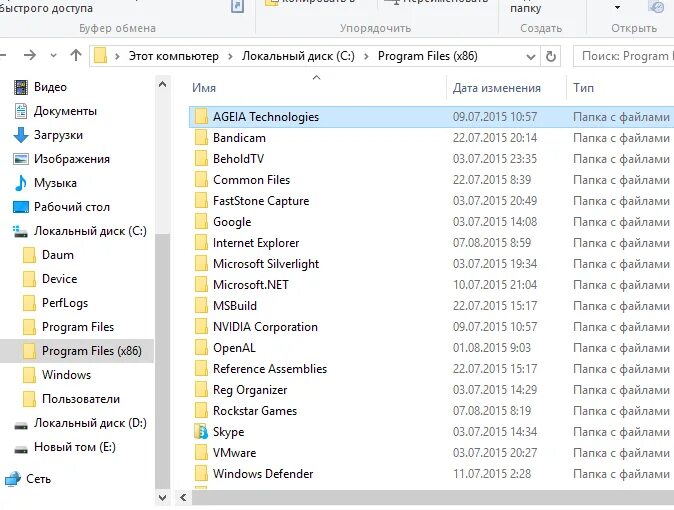Open Сеть network in sidebar
Screen dimensions: 674x510
click(28, 479)
